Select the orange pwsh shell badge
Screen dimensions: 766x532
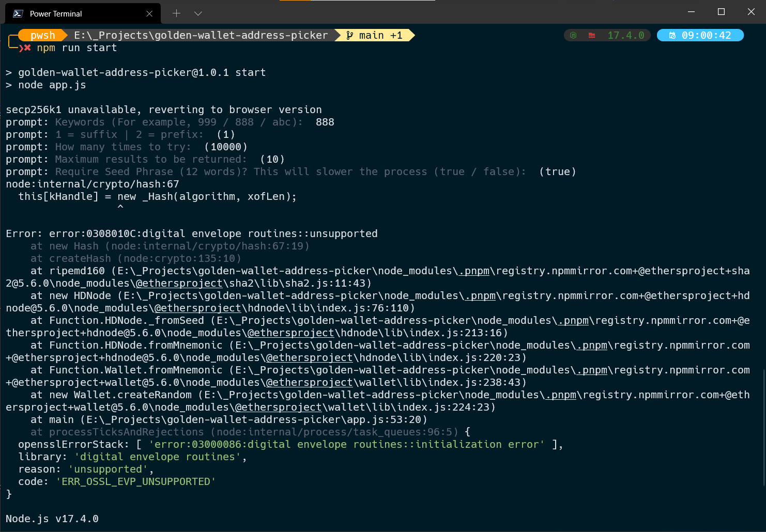pos(42,35)
